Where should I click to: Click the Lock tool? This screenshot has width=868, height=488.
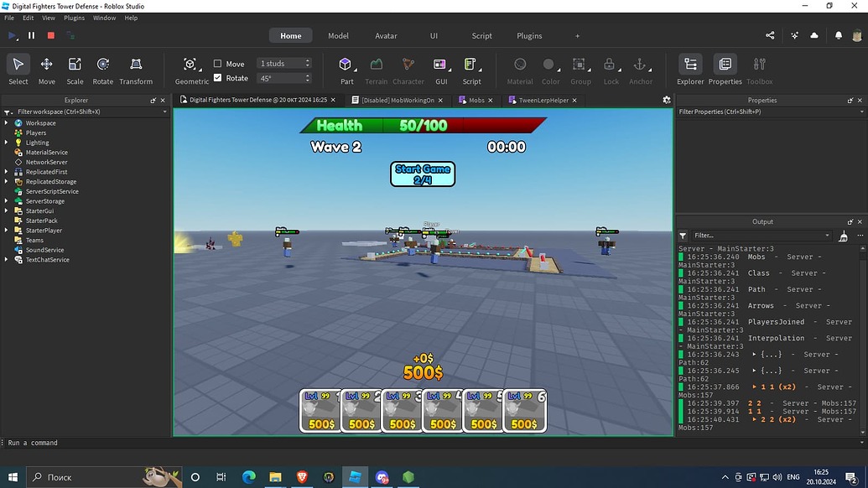[x=611, y=70]
